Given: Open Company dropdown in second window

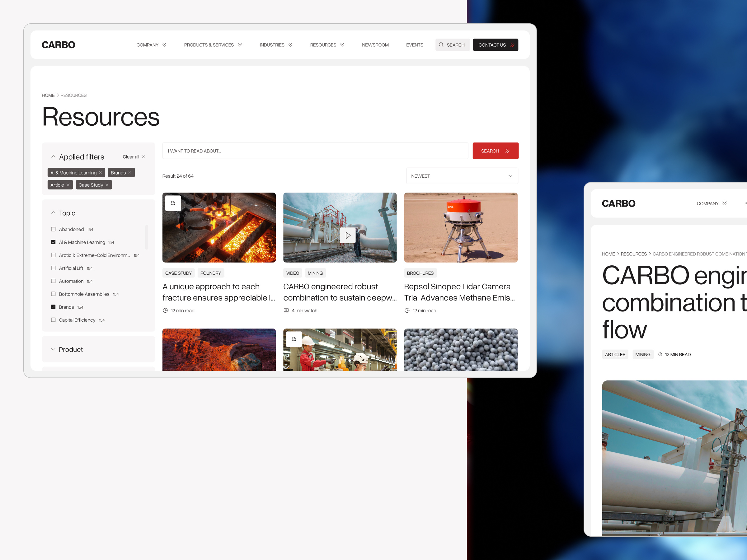Looking at the screenshot, I should (712, 203).
